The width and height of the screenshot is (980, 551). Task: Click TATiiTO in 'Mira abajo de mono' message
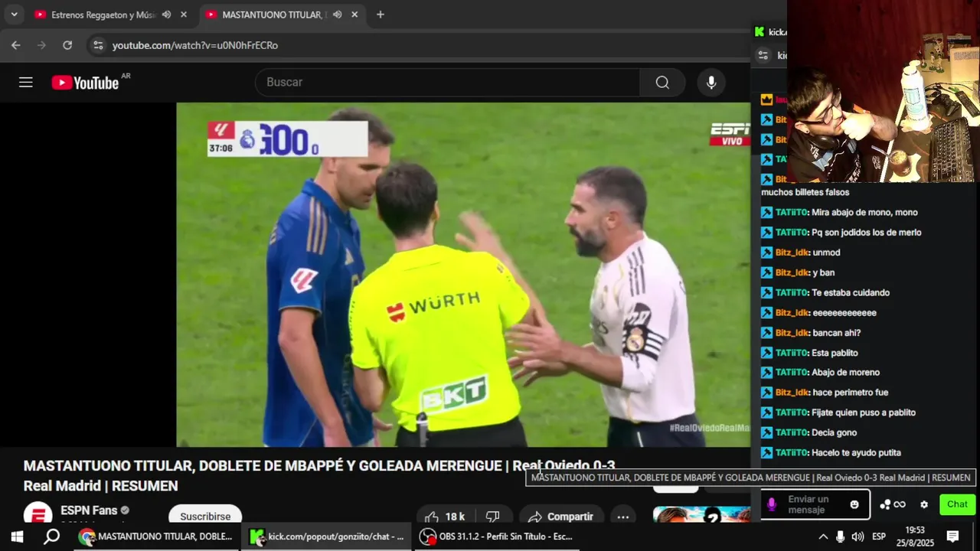point(792,213)
